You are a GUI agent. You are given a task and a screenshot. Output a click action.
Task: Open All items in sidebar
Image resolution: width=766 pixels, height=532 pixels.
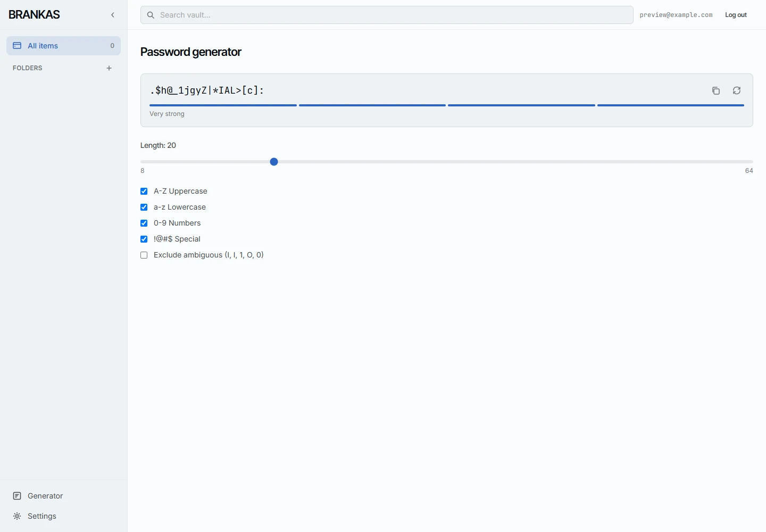pos(63,46)
